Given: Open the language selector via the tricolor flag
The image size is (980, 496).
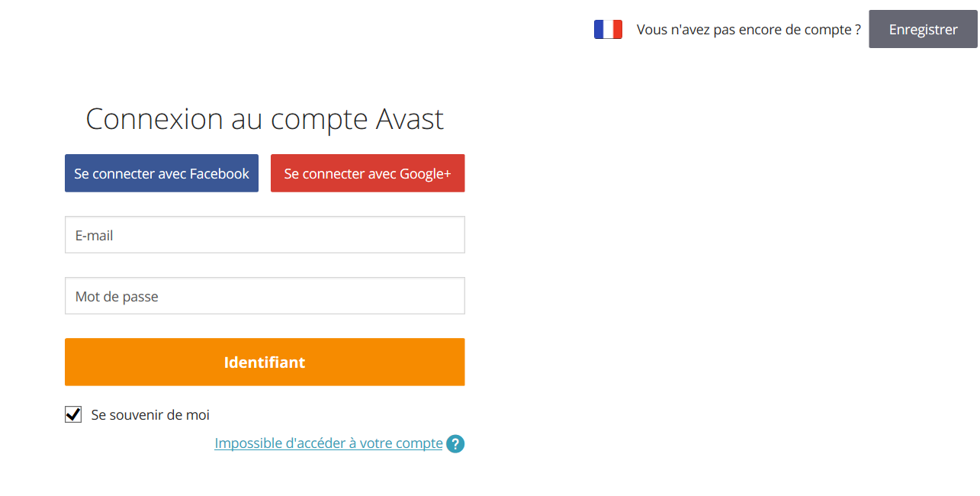Looking at the screenshot, I should click(x=608, y=30).
